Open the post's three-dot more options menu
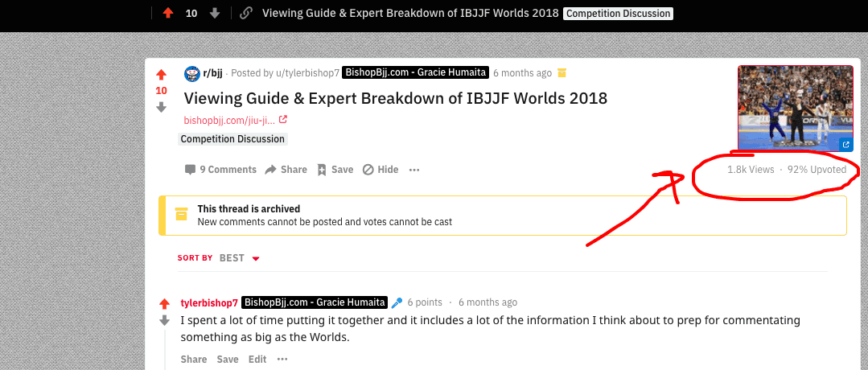Screen dimensions: 868x370 (x=414, y=170)
